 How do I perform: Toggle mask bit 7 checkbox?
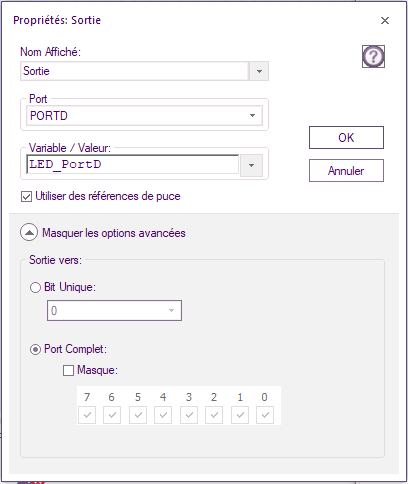point(87,415)
